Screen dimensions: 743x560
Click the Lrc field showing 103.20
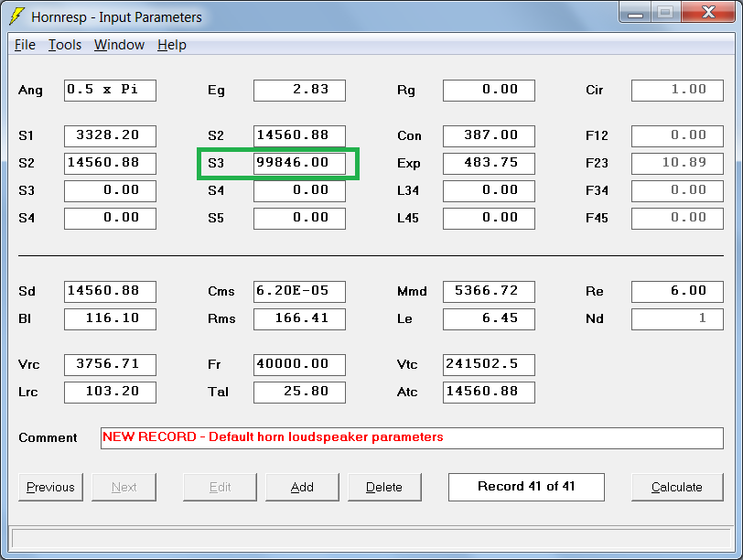[x=110, y=393]
